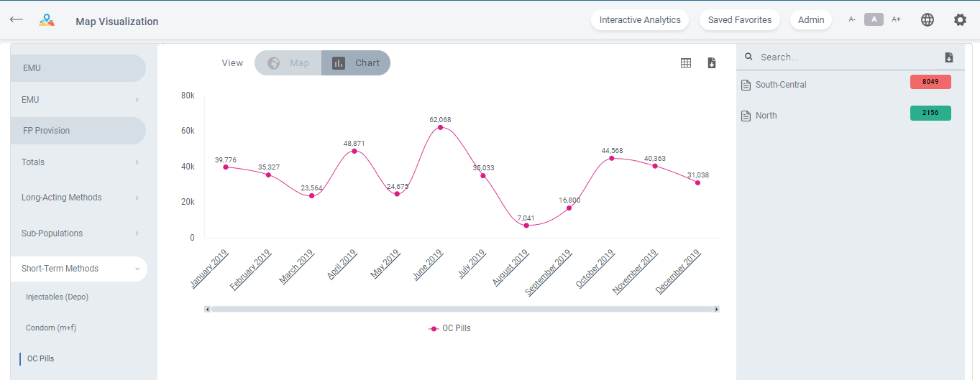This screenshot has height=380, width=980.
Task: Click the document icon beside South-Central
Action: pos(746,85)
